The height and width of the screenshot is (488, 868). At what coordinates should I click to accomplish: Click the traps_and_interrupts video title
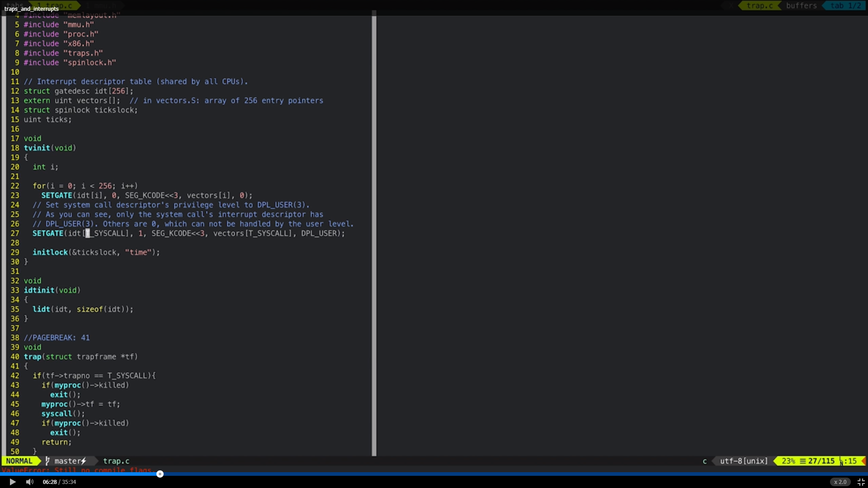[32, 9]
